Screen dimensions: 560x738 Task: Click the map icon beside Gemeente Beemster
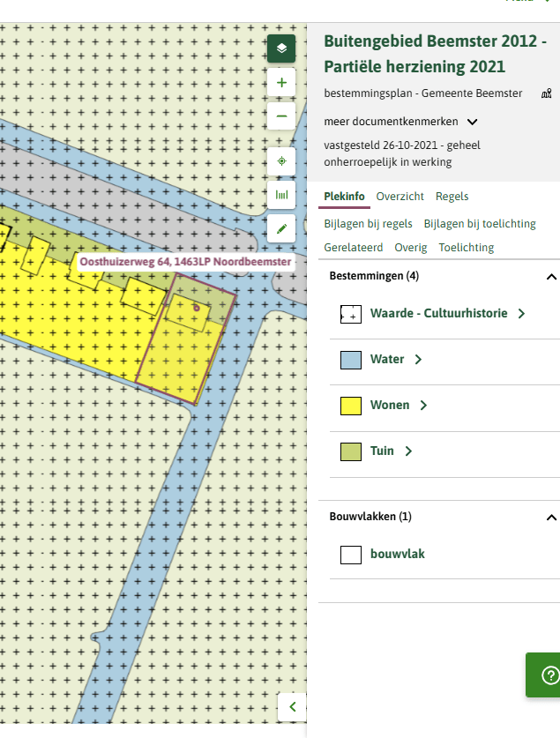click(547, 93)
